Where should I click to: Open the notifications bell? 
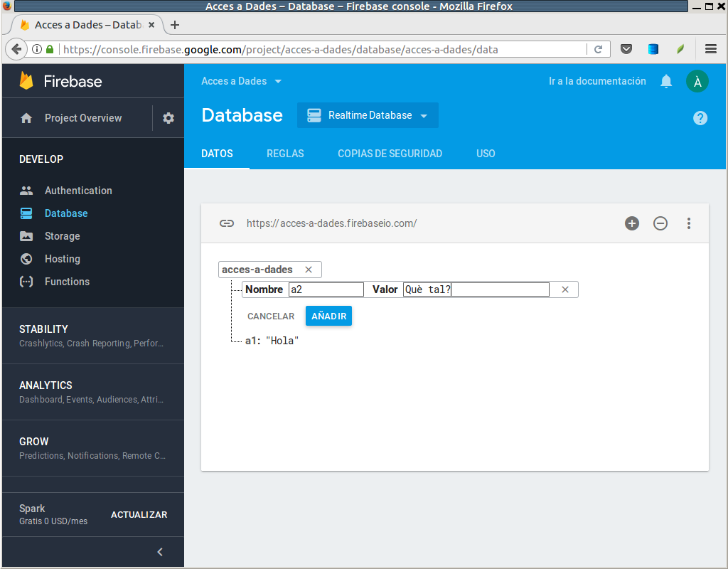click(x=666, y=81)
